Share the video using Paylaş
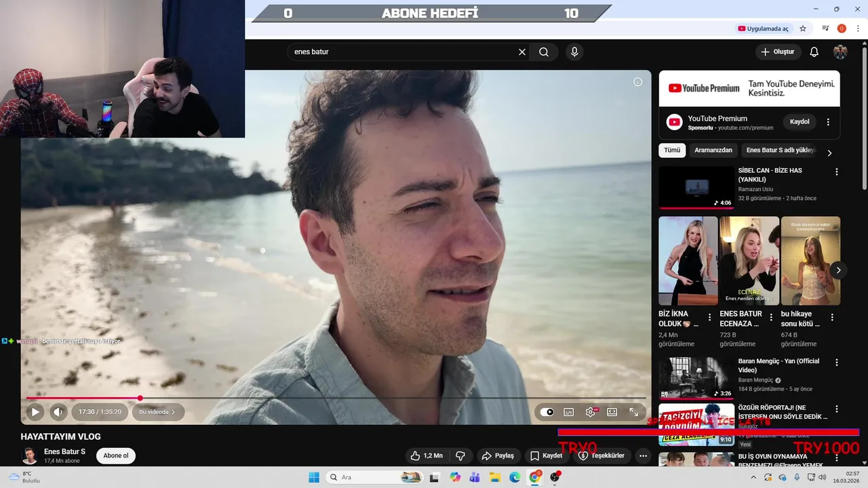868x488 pixels. [498, 455]
